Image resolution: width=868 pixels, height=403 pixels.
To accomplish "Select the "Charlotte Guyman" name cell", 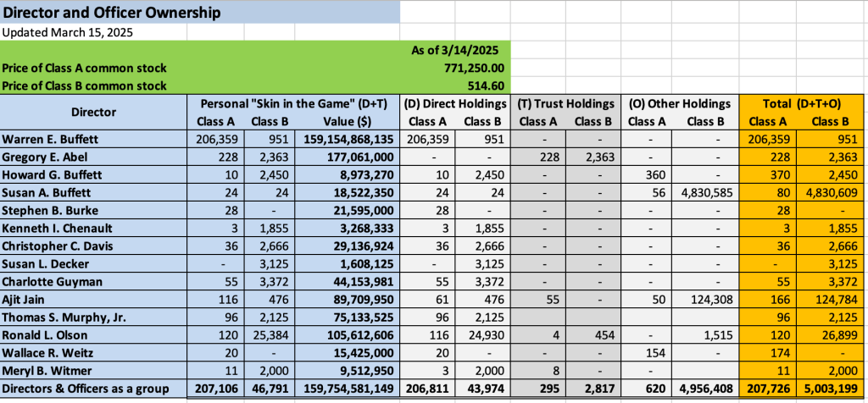I will point(93,281).
